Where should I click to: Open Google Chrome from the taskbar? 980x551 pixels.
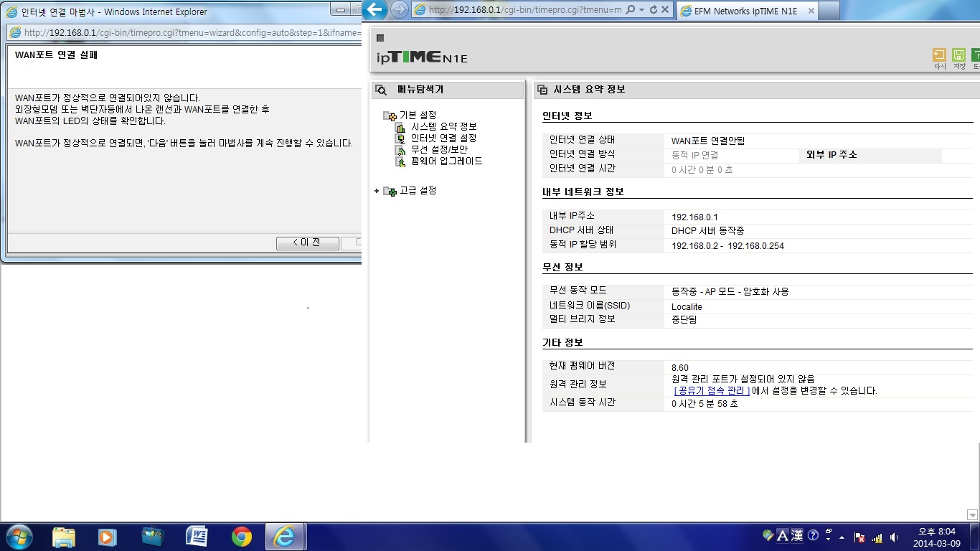click(x=242, y=537)
